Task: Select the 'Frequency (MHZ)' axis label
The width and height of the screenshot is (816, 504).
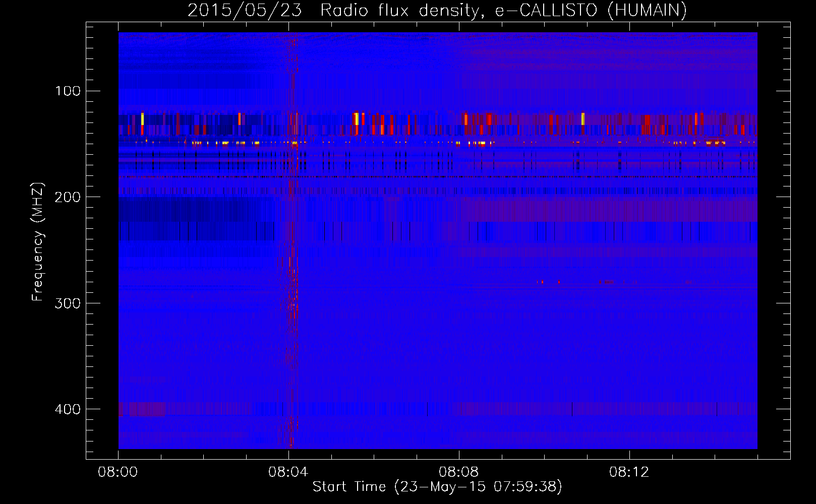Action: 38,242
